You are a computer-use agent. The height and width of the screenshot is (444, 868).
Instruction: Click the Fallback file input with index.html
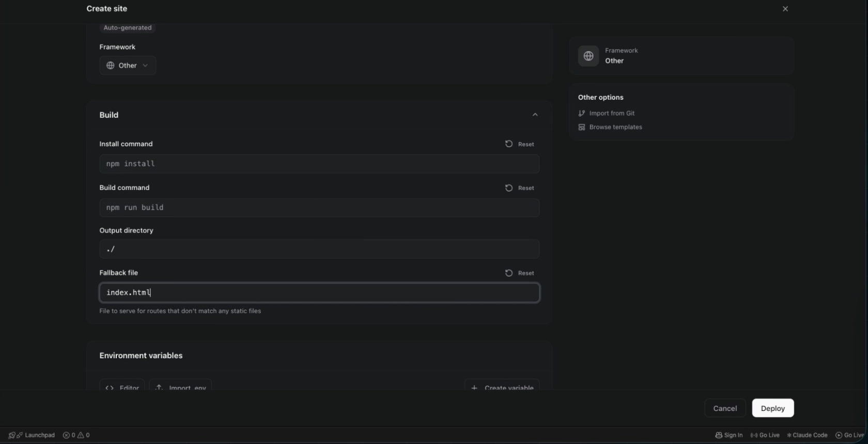319,292
